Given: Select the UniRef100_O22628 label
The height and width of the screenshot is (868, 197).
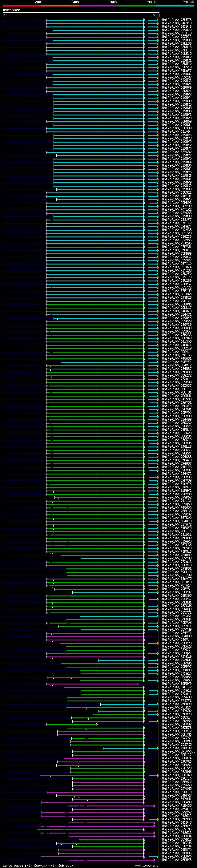Looking at the screenshot, I should click(x=177, y=433).
